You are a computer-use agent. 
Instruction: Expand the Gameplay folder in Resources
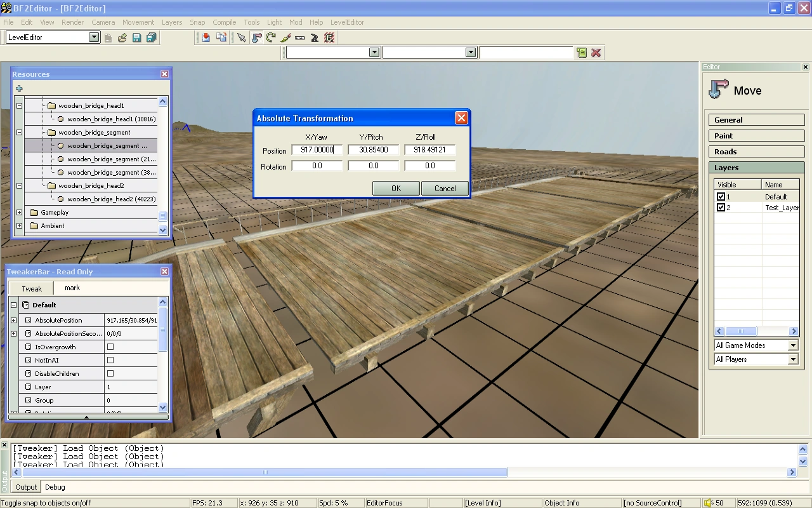19,213
